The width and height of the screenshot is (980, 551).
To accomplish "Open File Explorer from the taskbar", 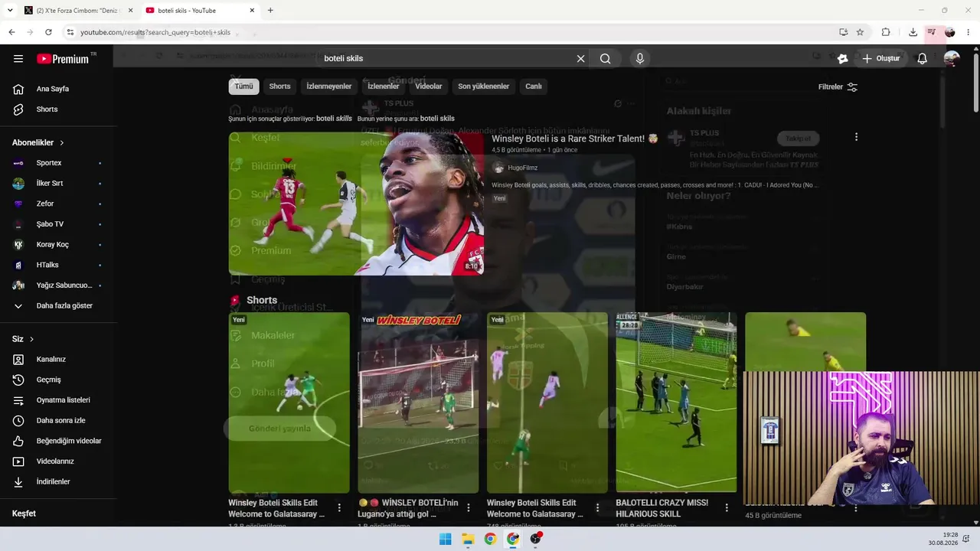I will coord(467,539).
